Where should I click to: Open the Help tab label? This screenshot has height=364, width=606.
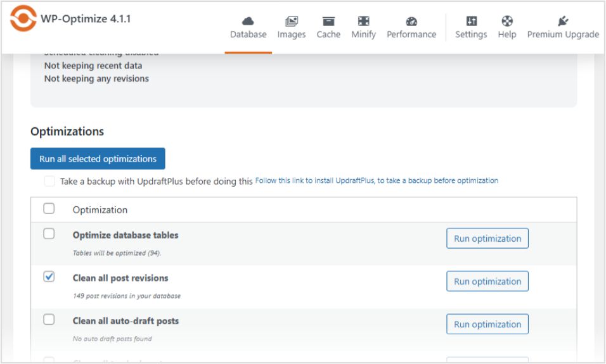pyautogui.click(x=507, y=34)
